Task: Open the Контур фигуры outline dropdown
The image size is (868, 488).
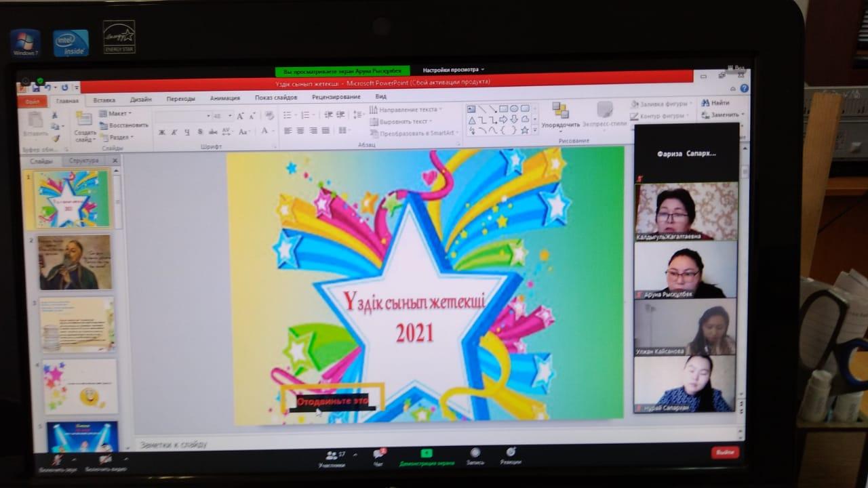Action: pyautogui.click(x=659, y=116)
